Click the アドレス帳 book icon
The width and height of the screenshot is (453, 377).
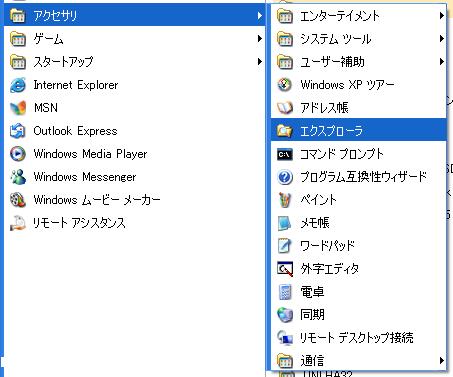(285, 108)
